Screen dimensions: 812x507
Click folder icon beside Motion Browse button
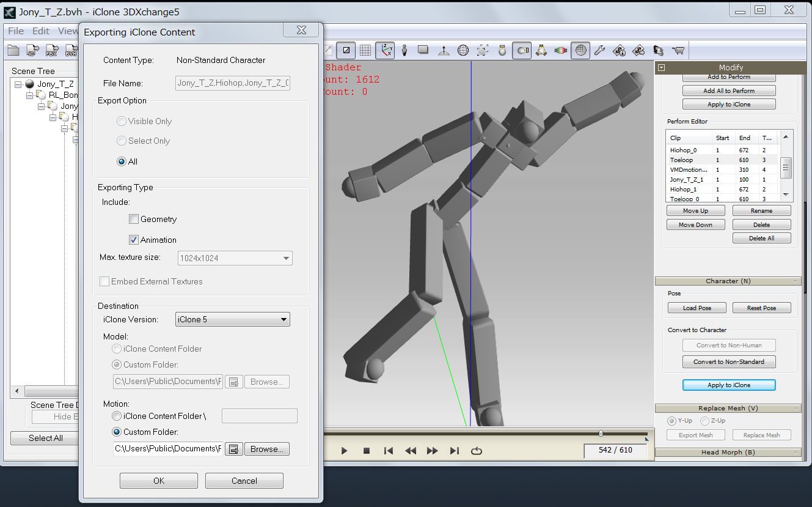pyautogui.click(x=233, y=449)
